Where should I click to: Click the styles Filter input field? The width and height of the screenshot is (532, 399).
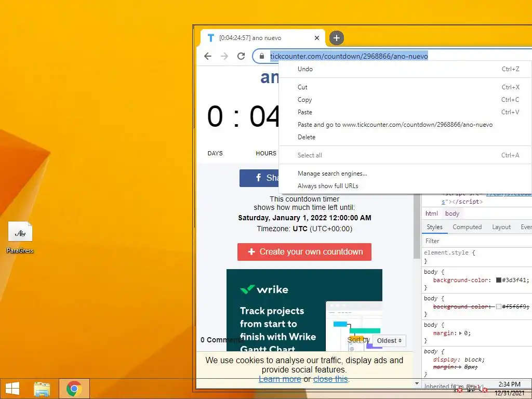click(x=477, y=241)
